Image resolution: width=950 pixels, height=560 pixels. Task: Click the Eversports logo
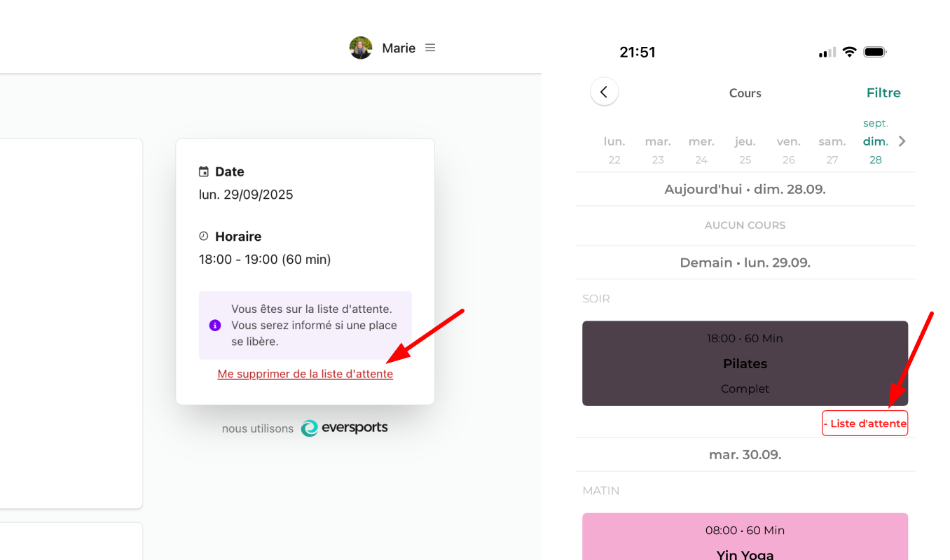(344, 428)
